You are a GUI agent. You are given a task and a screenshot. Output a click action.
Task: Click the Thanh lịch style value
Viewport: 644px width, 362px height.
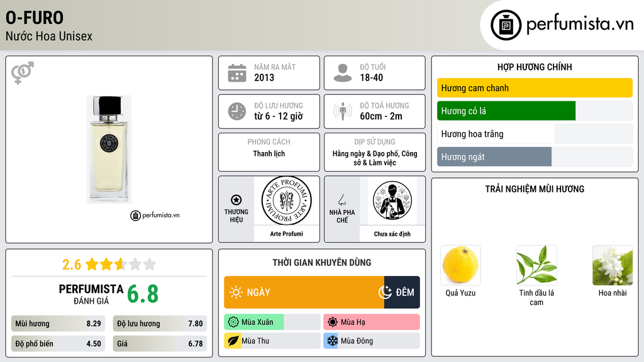pyautogui.click(x=269, y=153)
